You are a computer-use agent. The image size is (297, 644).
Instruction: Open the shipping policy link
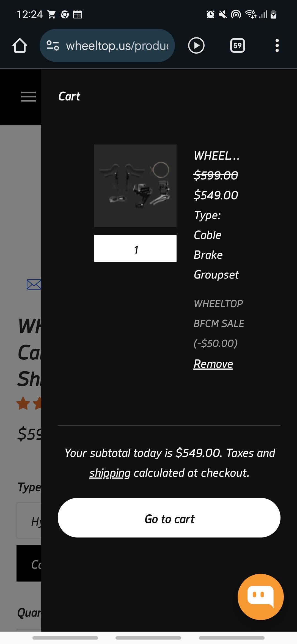pyautogui.click(x=110, y=473)
